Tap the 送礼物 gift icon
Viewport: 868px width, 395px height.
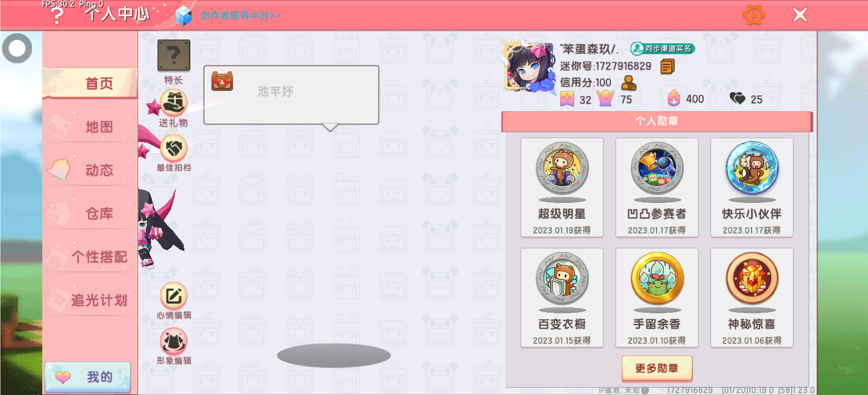174,103
